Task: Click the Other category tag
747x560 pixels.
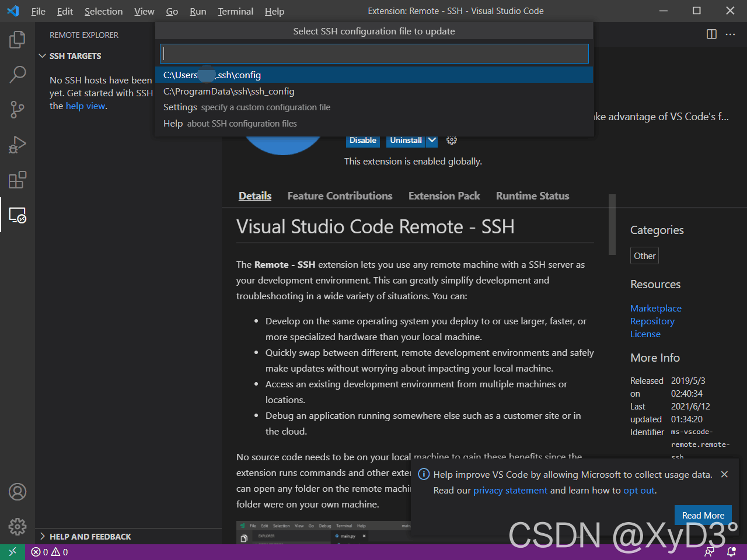Action: pyautogui.click(x=645, y=256)
